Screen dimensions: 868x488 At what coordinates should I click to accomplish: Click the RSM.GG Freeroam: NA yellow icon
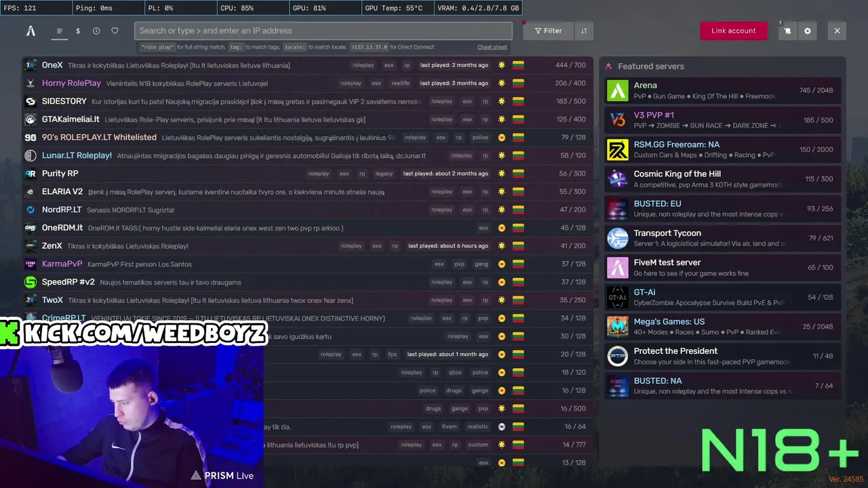pyautogui.click(x=617, y=150)
